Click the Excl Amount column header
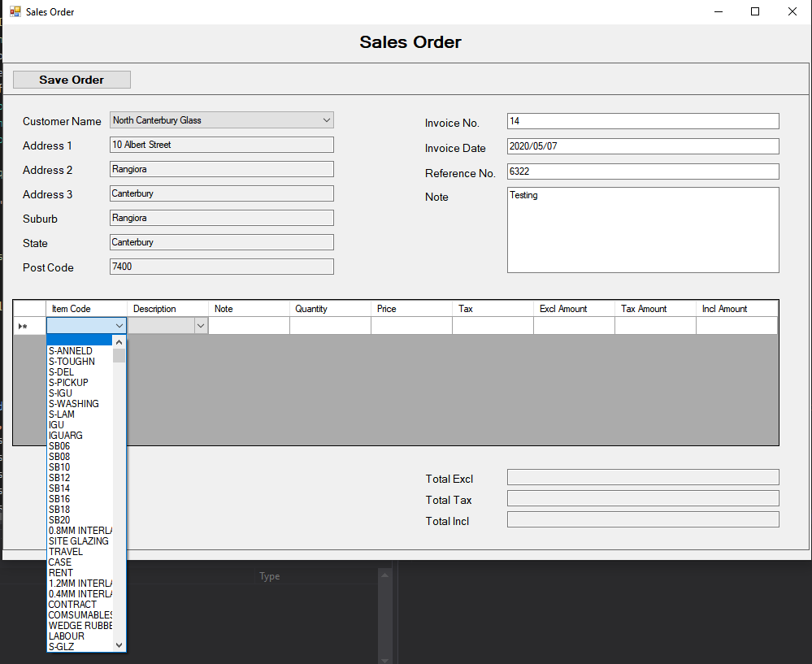This screenshot has height=664, width=812. click(x=575, y=309)
